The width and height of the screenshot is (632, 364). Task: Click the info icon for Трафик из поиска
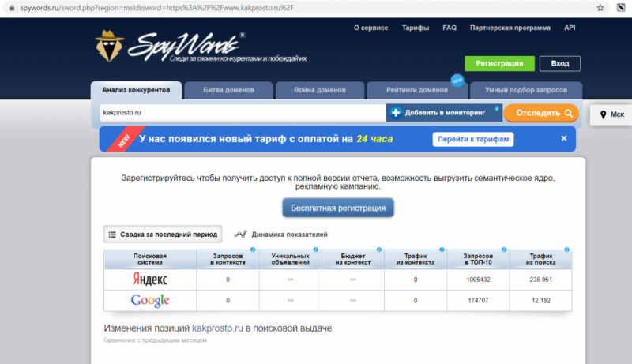(566, 250)
